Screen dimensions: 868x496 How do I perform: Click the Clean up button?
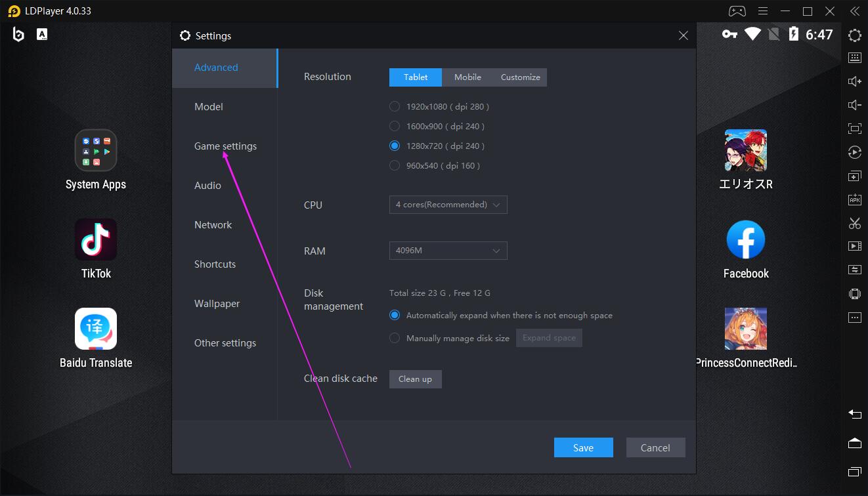415,379
